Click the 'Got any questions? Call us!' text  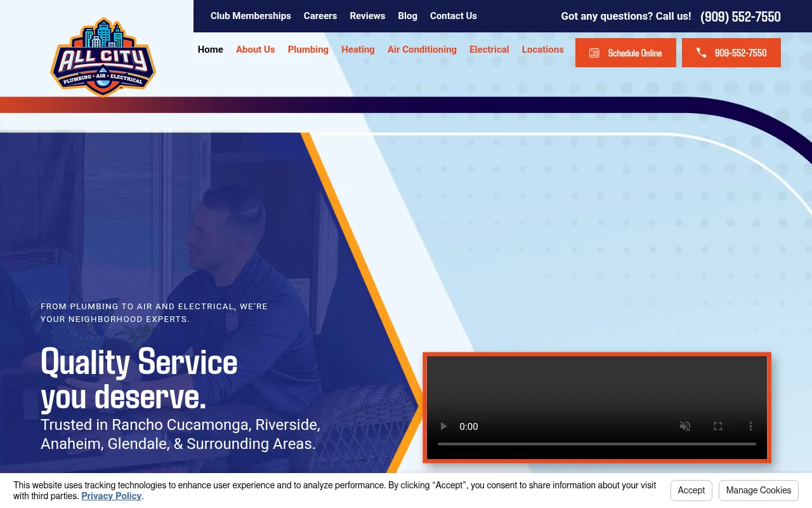[626, 17]
